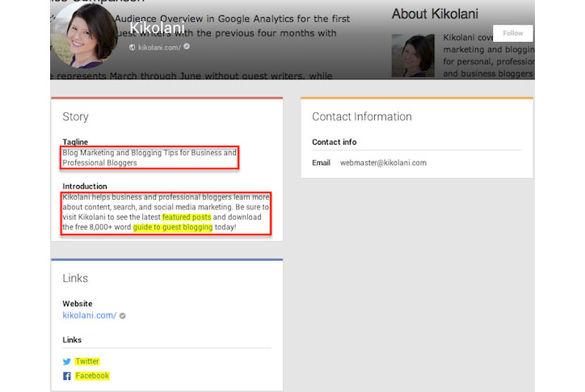Viewport: 585px width, 392px height.
Task: Click the Website label in Links card
Action: click(78, 304)
